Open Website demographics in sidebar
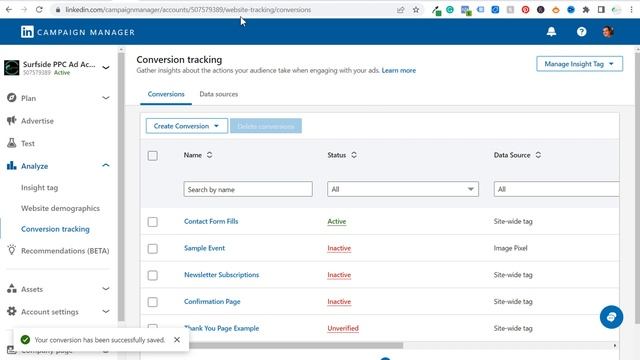 (60, 208)
